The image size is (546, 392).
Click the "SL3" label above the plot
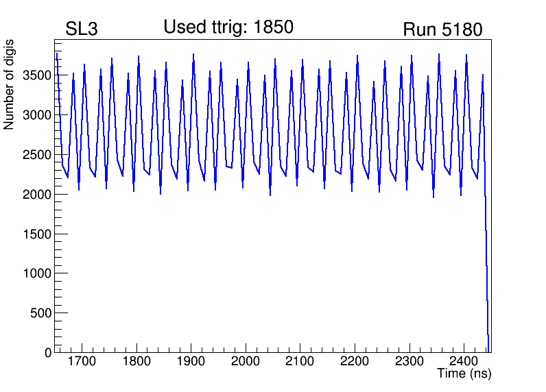(x=82, y=29)
